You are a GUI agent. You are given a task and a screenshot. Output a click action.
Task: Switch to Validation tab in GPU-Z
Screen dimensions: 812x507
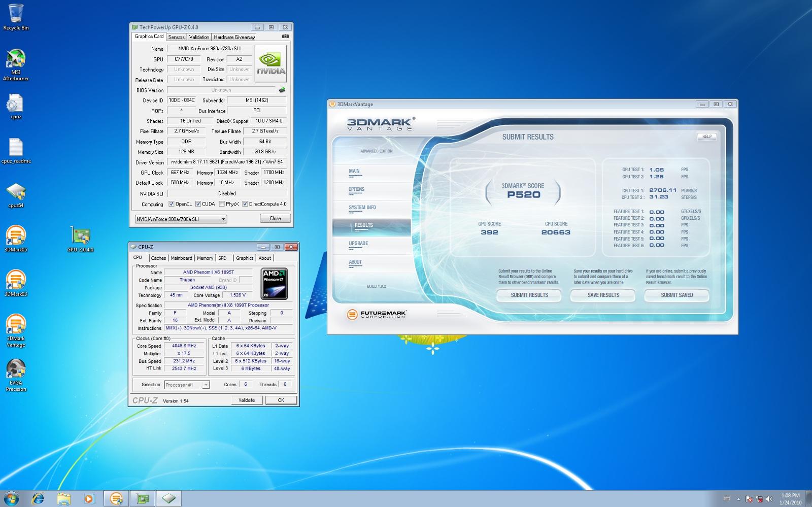point(199,37)
